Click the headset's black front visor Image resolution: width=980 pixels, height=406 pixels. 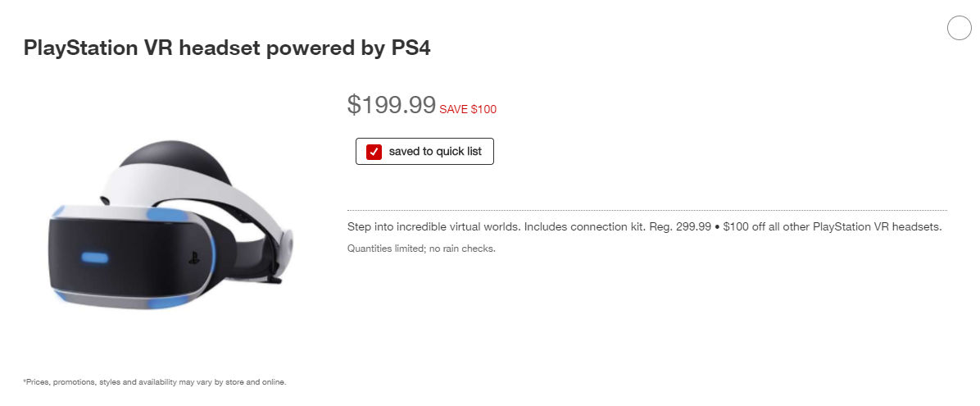[x=123, y=254]
